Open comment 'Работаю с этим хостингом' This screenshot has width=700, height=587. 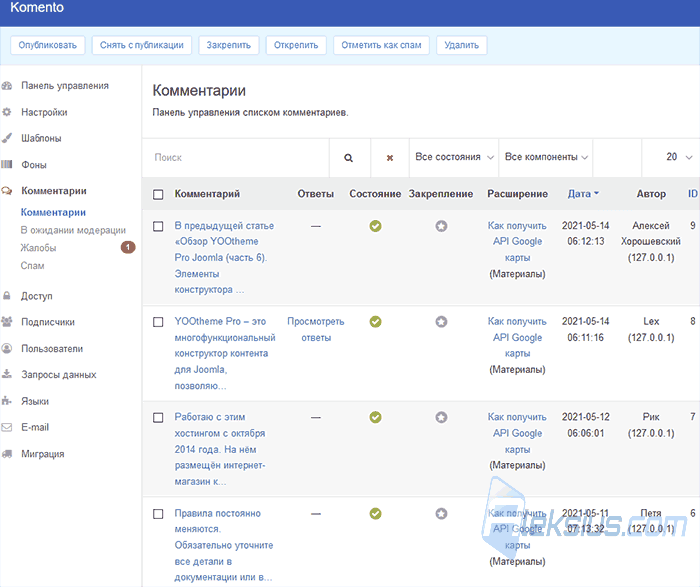coord(220,449)
